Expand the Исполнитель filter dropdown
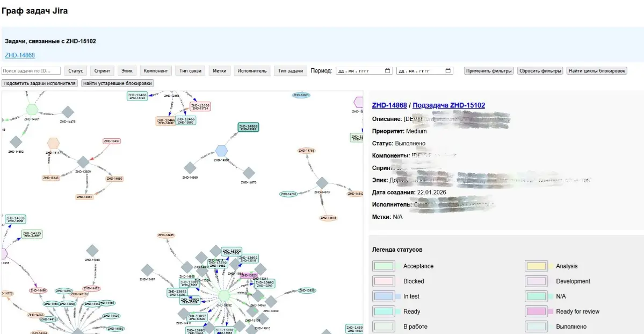644x334 pixels. click(252, 71)
